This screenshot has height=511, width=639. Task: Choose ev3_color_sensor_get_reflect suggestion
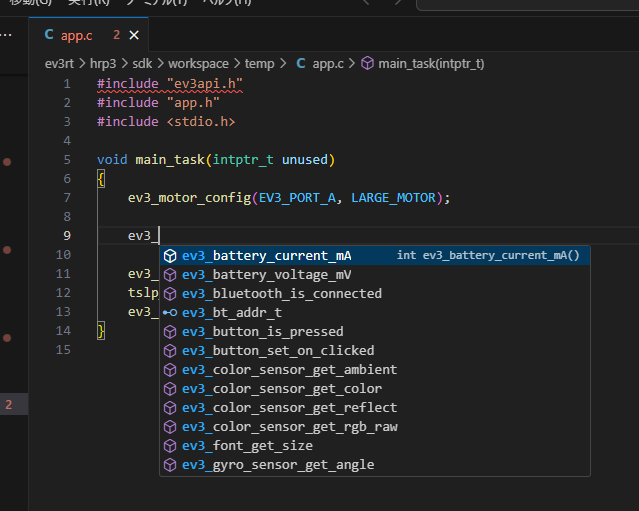pyautogui.click(x=375, y=408)
